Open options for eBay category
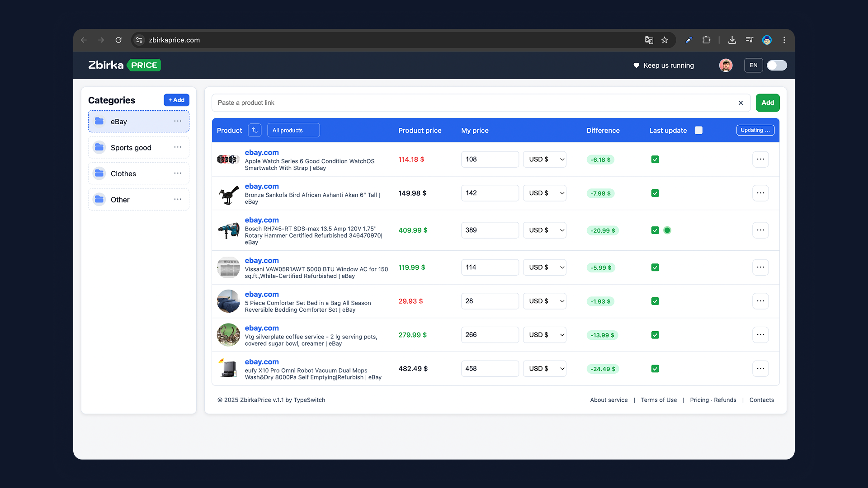The image size is (868, 488). pyautogui.click(x=178, y=121)
